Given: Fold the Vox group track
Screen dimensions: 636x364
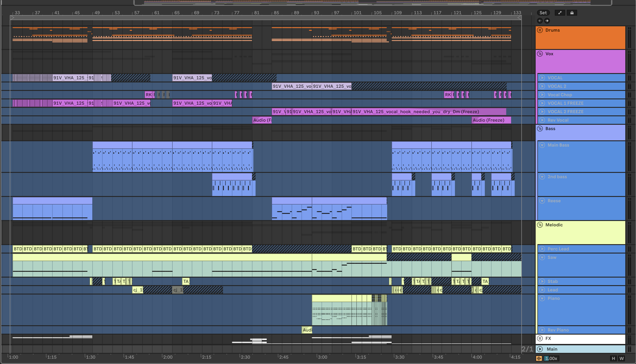Looking at the screenshot, I should (540, 54).
